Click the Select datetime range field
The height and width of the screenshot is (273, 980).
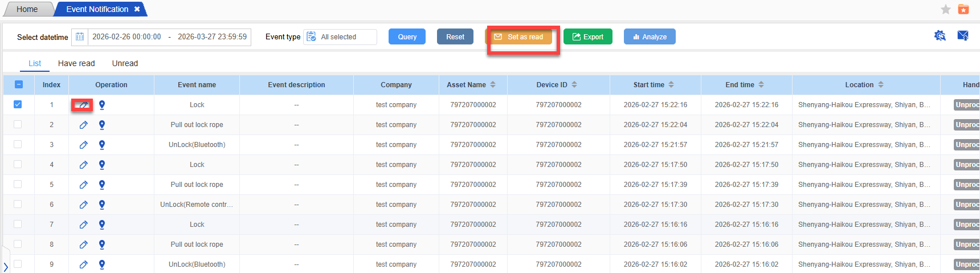(x=169, y=37)
